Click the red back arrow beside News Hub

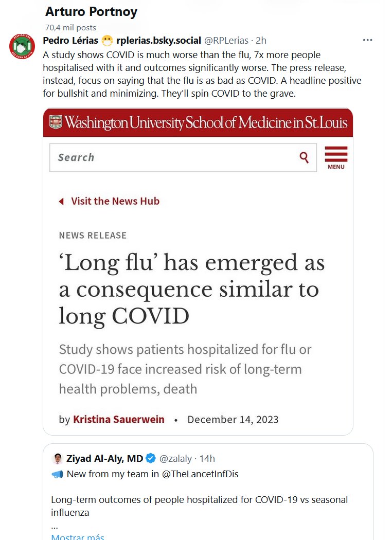tap(61, 202)
